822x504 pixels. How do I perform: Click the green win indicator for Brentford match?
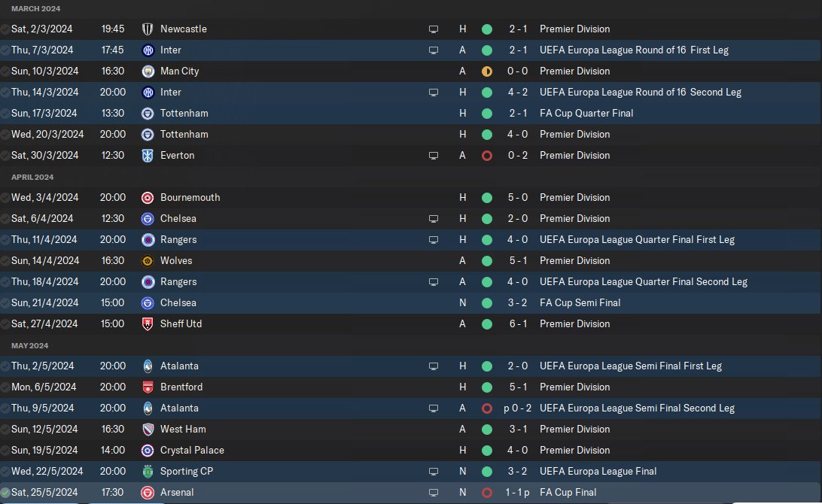[x=487, y=387]
